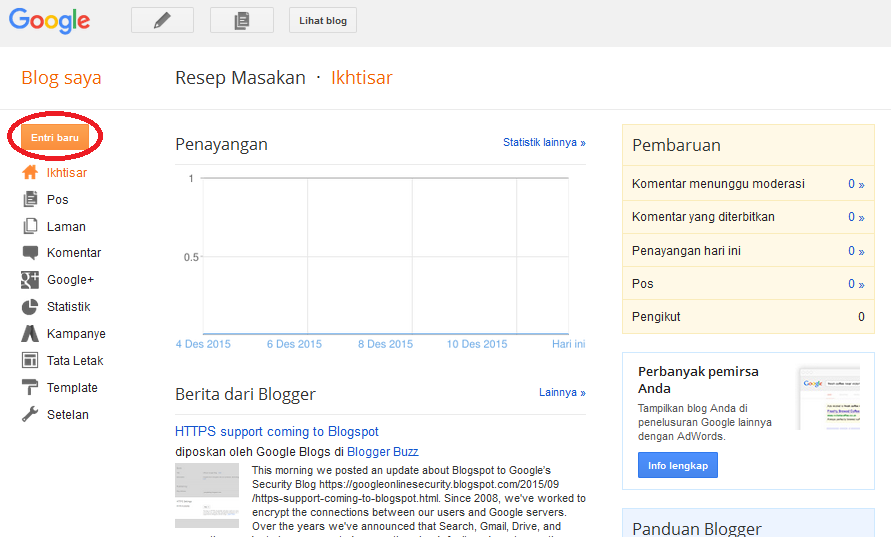Image resolution: width=891 pixels, height=537 pixels.
Task: Click the Ikhtisar home icon
Action: pos(30,172)
